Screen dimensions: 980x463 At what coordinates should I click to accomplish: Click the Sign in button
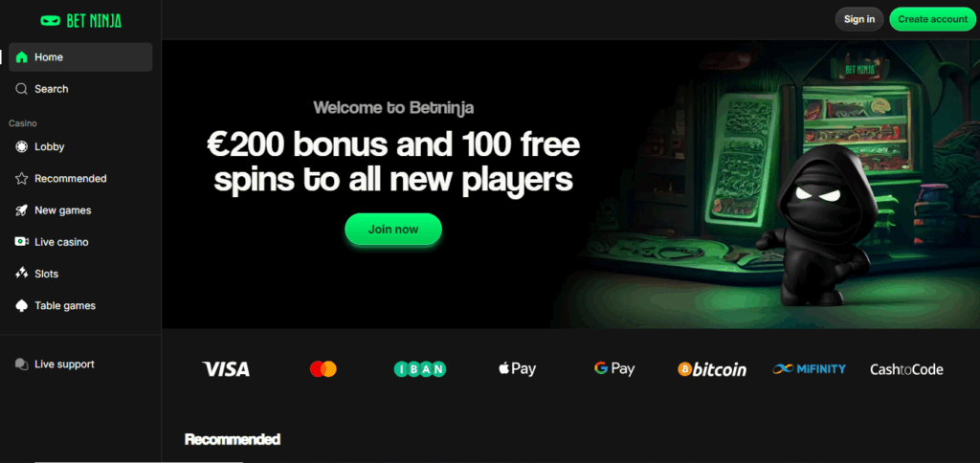tap(859, 19)
